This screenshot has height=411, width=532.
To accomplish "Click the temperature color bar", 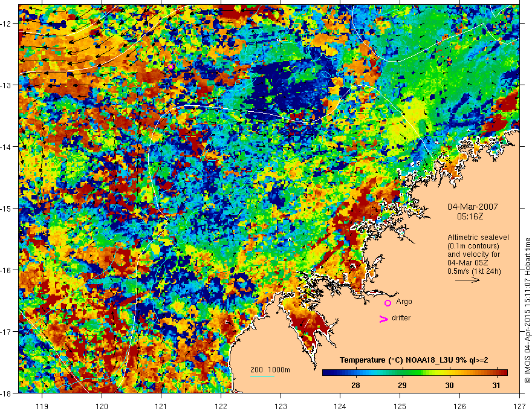I will 415,372.
